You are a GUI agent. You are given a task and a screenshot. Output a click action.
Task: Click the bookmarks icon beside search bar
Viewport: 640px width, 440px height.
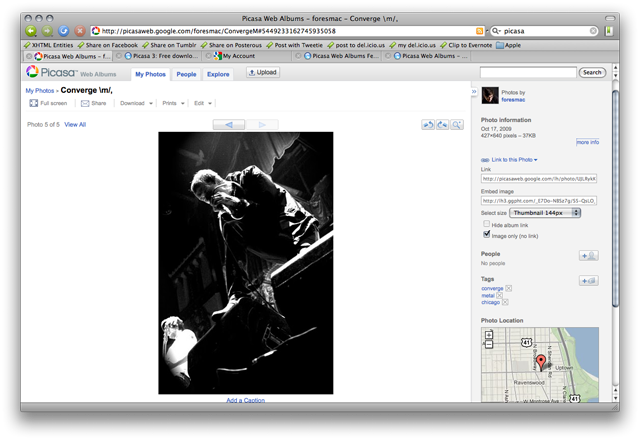pos(609,31)
